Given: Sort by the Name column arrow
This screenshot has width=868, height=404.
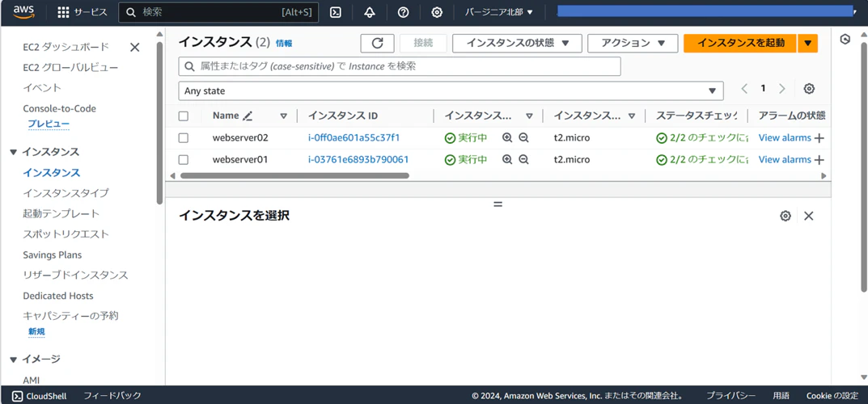Looking at the screenshot, I should tap(283, 116).
